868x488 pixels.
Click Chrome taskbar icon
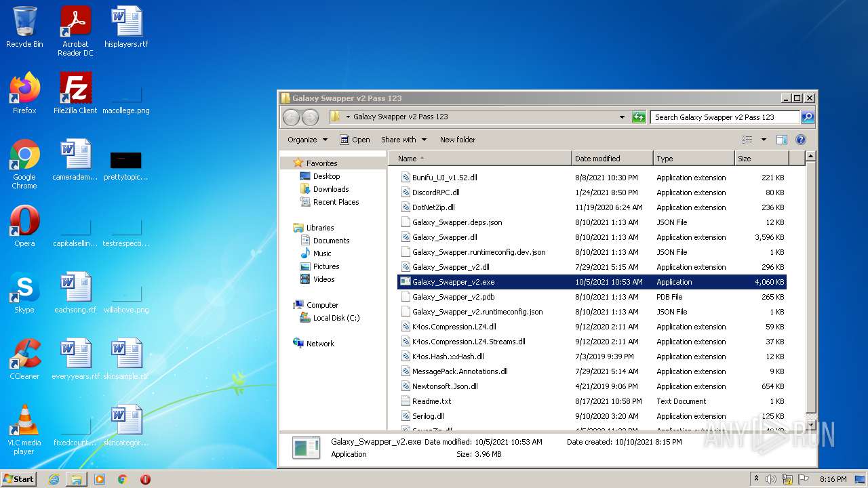coord(123,479)
